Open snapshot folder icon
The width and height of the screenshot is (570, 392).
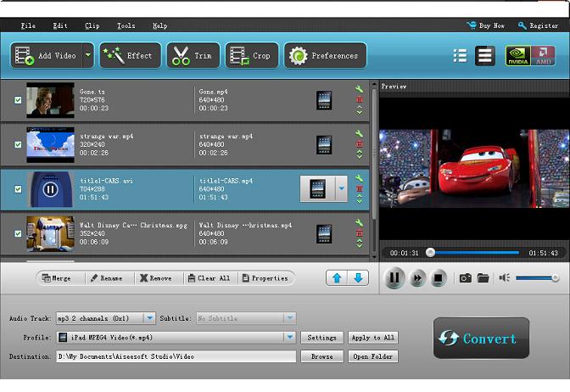[483, 278]
